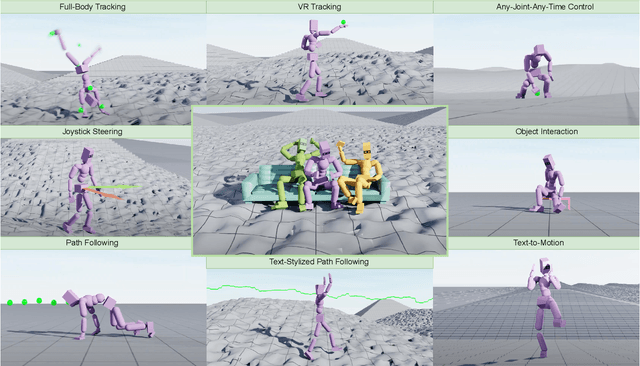
Task: Click the Text-to-Motion label
Action: pos(538,243)
